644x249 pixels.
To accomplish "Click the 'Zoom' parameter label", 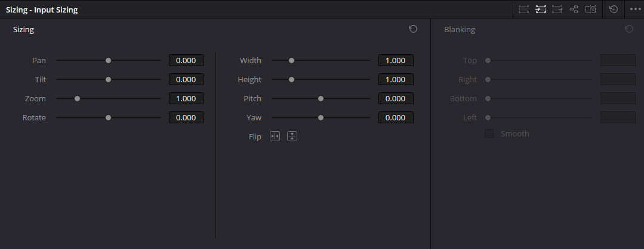I will (x=35, y=98).
